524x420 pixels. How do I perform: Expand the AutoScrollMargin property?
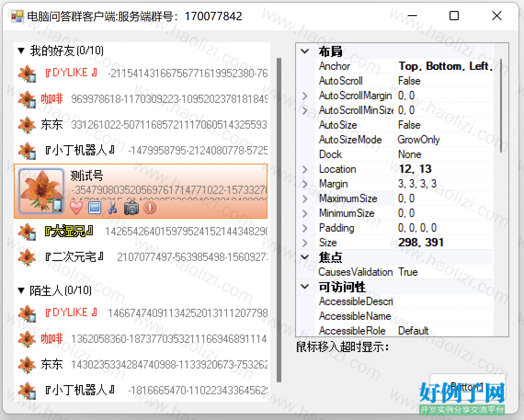click(x=304, y=96)
